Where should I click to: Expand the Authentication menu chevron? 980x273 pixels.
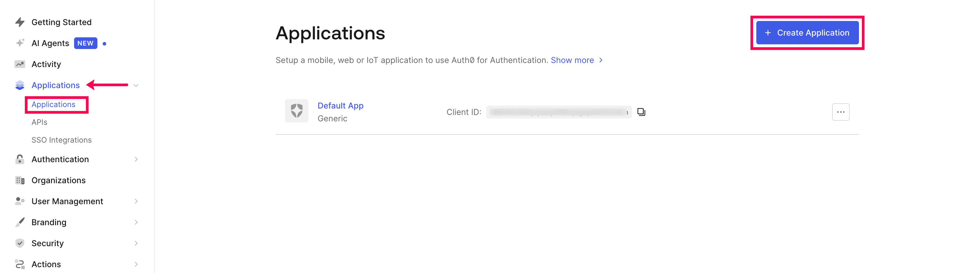pyautogui.click(x=136, y=159)
